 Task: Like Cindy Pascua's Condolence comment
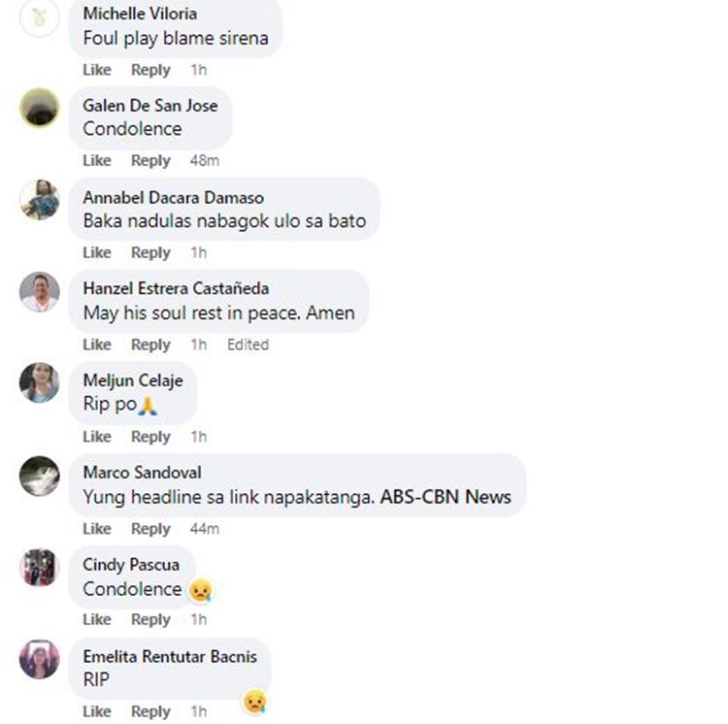97,619
